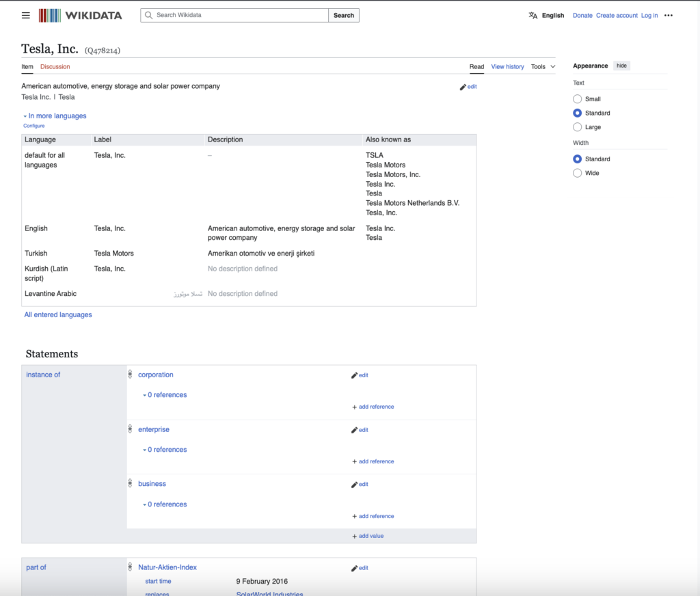The image size is (700, 596).
Task: Edit the business statement
Action: (x=360, y=485)
